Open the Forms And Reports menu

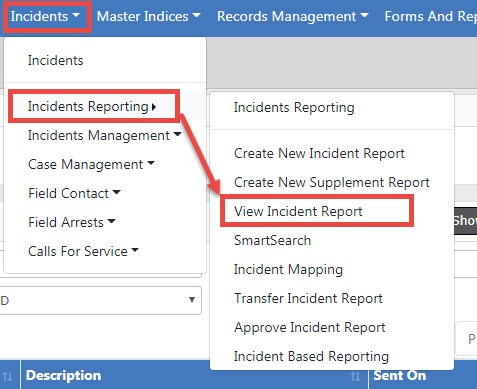pyautogui.click(x=431, y=16)
